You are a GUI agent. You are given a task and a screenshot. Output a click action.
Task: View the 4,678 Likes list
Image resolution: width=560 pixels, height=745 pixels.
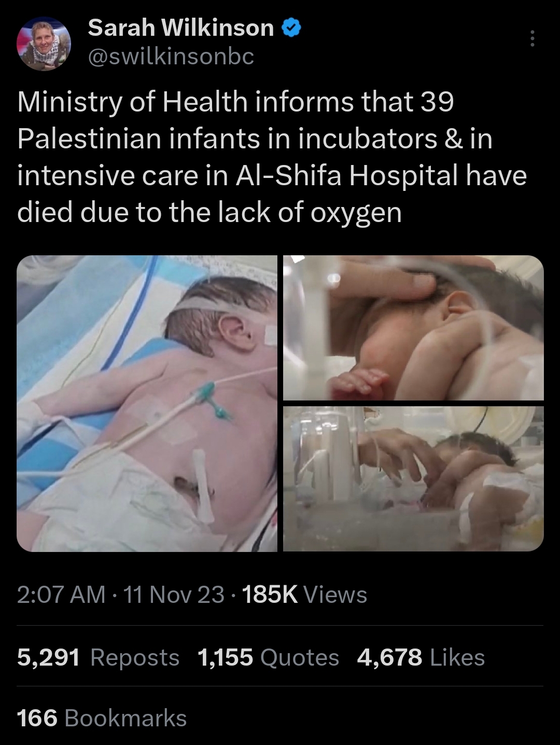pos(421,657)
